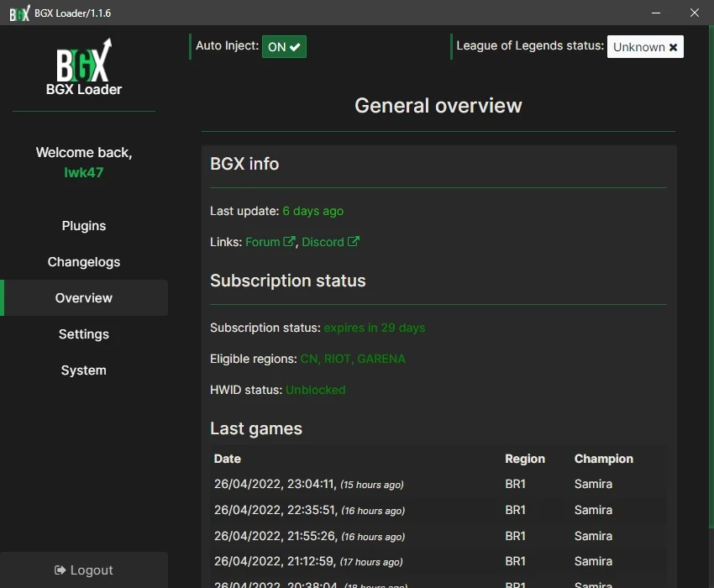Click the checkmark on Auto Inject

pyautogui.click(x=295, y=47)
